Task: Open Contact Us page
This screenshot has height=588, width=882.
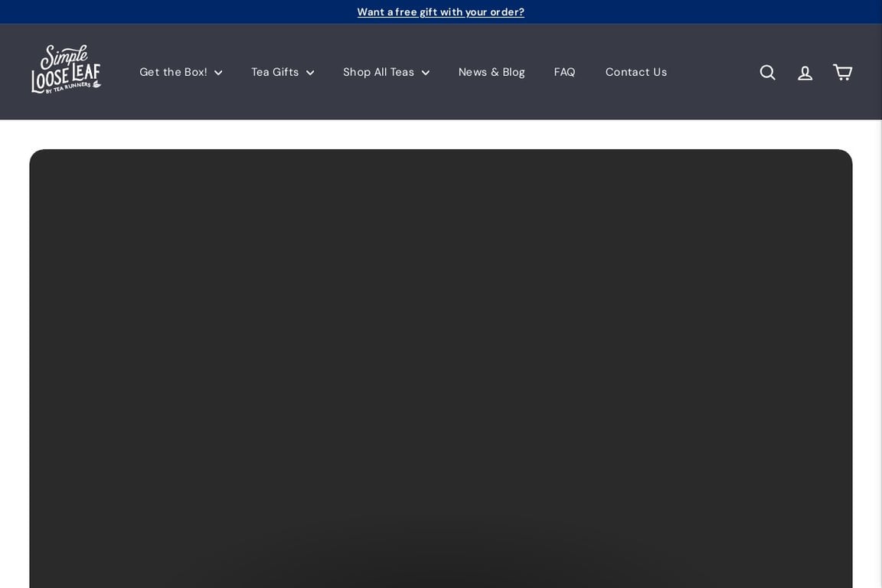Action: pos(635,72)
